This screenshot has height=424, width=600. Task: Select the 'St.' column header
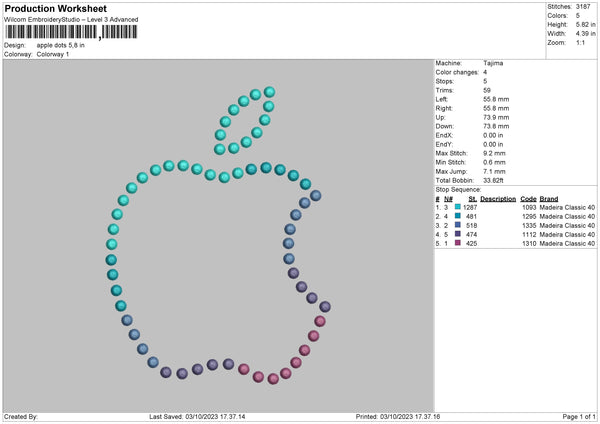[x=473, y=199]
